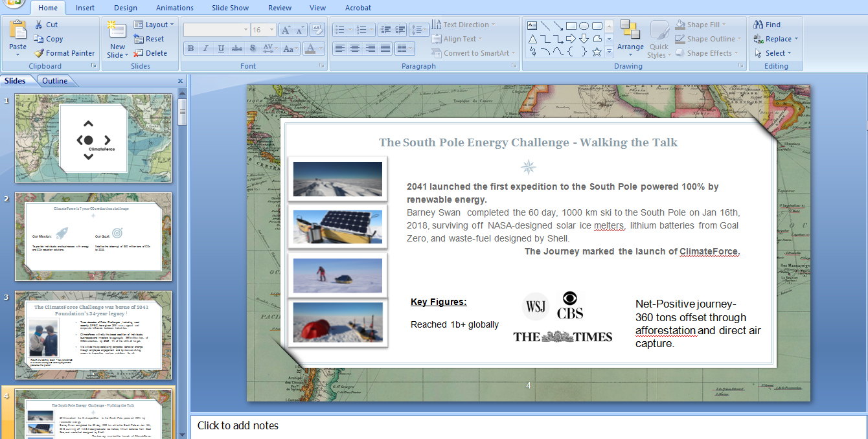Open the Outline pane tab
This screenshot has height=439, width=868.
55,81
